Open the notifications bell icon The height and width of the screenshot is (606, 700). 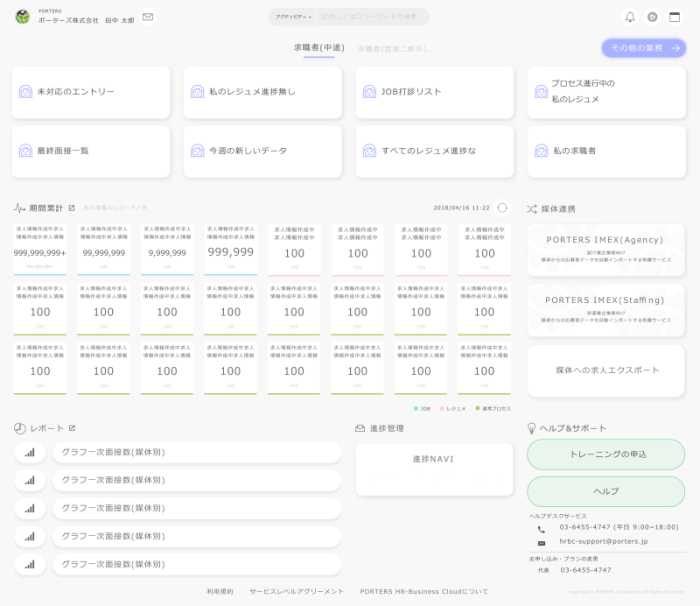pyautogui.click(x=630, y=17)
